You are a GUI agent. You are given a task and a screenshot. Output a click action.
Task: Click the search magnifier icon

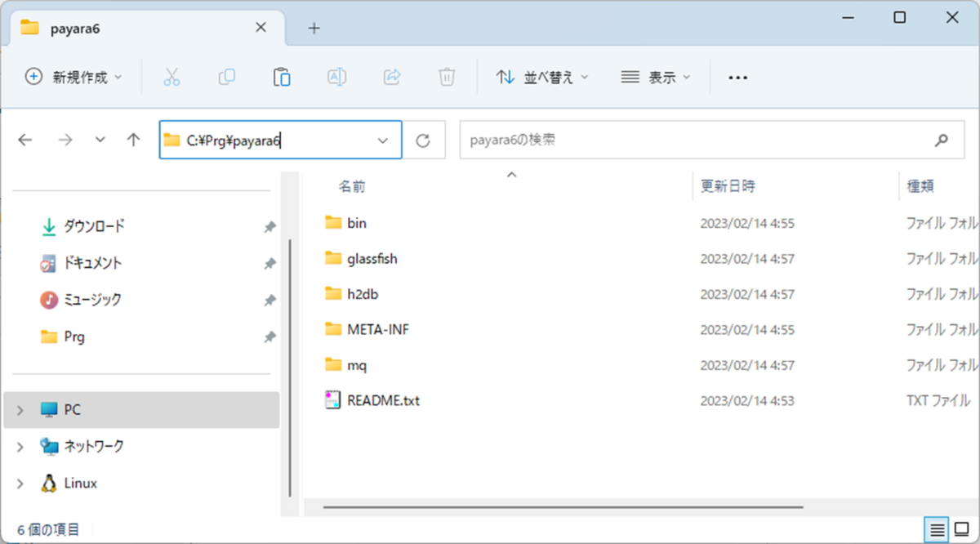(942, 140)
